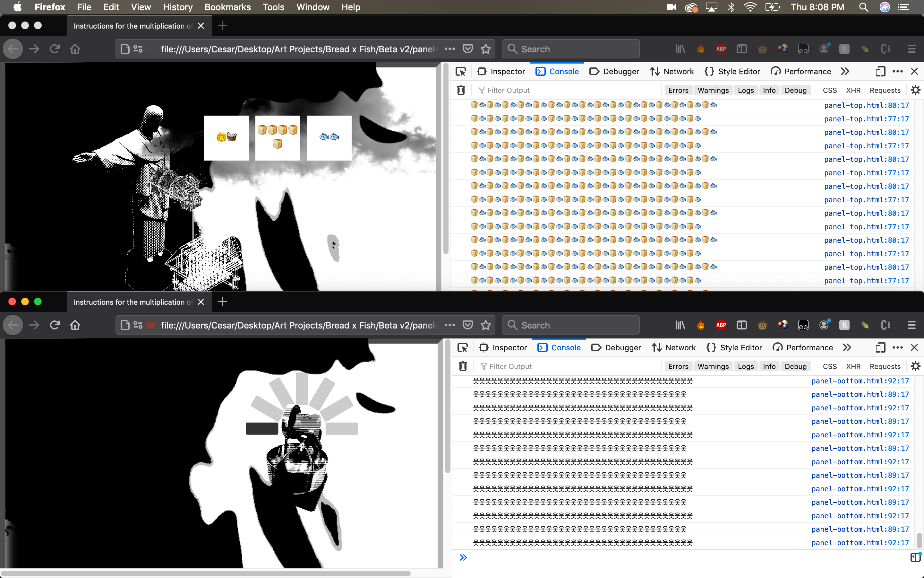Open the Bookmarks menu in the menu bar
Image resolution: width=924 pixels, height=578 pixels.
coord(227,7)
